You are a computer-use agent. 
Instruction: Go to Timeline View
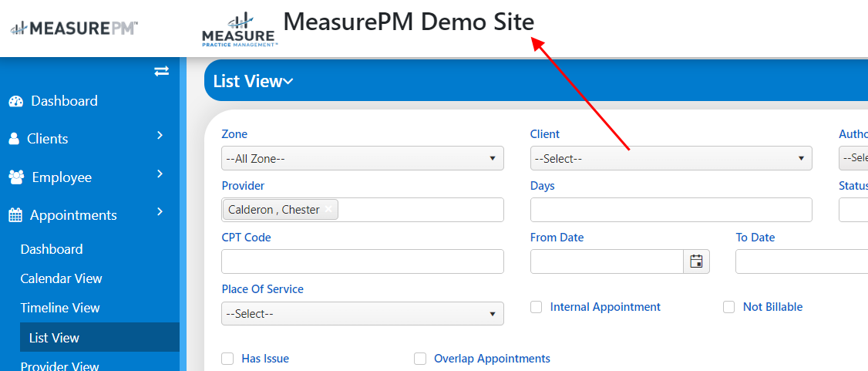click(60, 308)
